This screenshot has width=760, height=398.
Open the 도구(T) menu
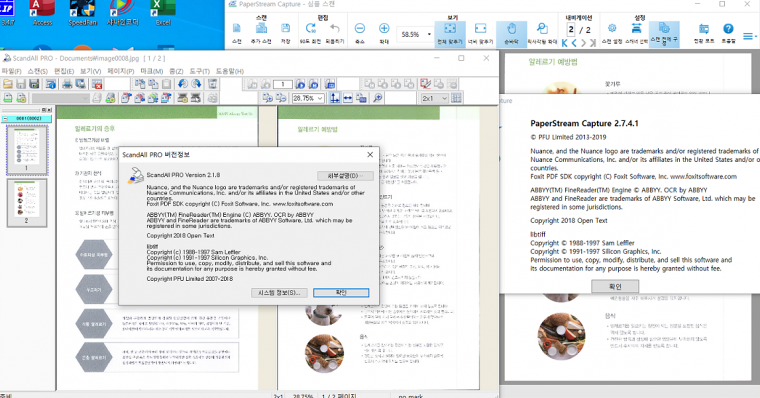pos(199,71)
